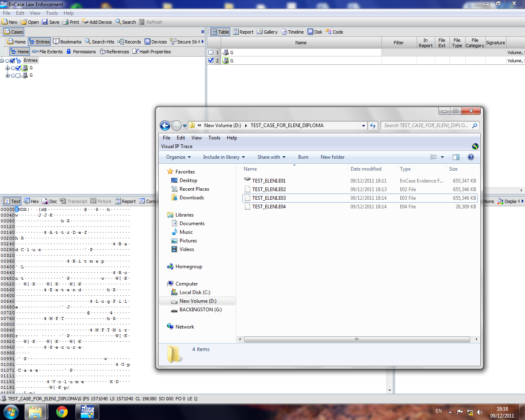Click the Explorer search field

tap(429, 126)
